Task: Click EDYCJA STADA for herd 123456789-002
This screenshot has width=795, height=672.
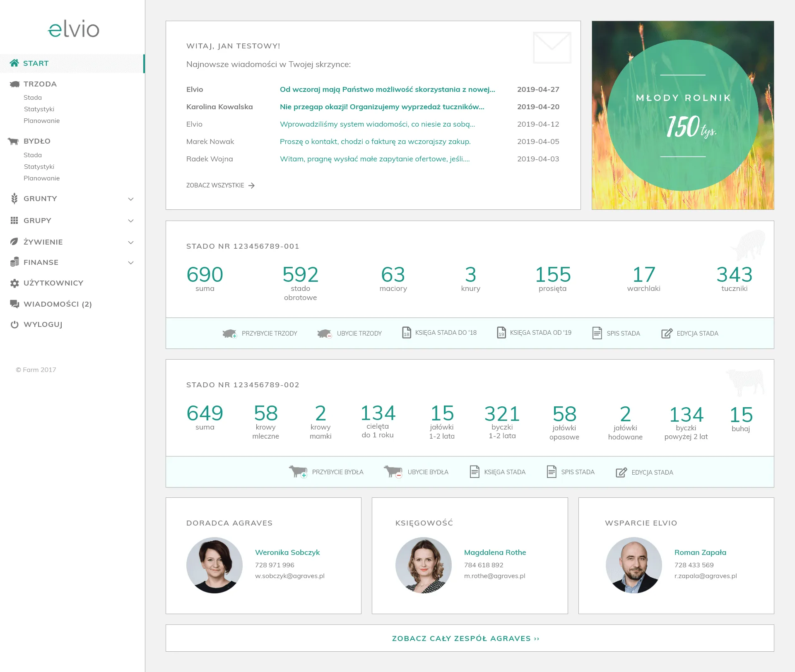Action: coord(645,473)
